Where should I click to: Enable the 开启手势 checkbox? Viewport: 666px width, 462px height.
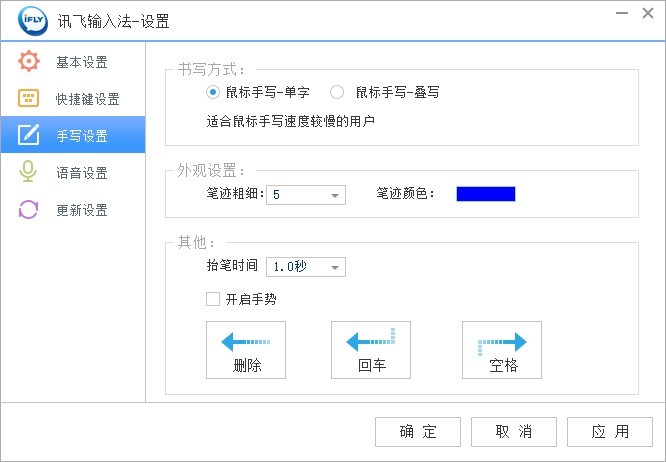(212, 298)
